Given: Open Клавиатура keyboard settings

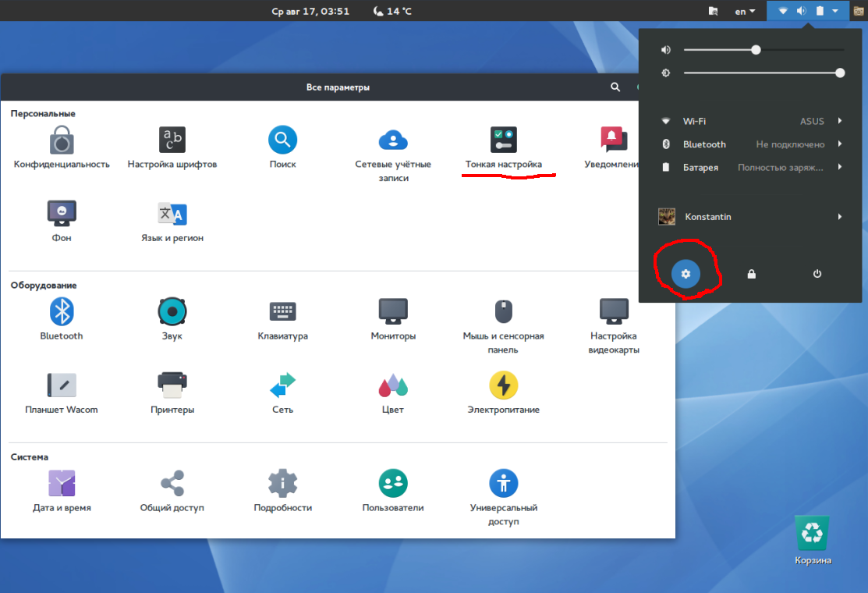Looking at the screenshot, I should point(282,318).
